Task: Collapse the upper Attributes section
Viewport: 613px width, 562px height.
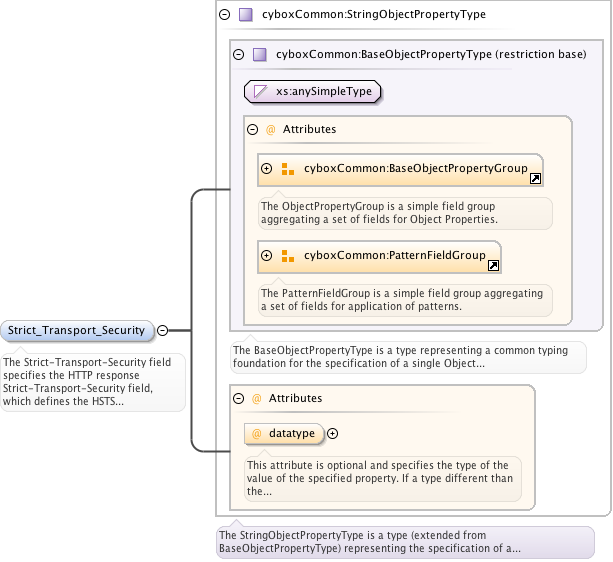Action: (252, 129)
